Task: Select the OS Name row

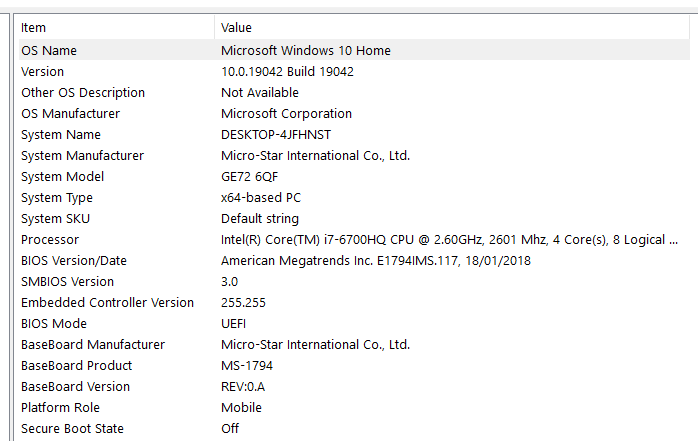Action: (354, 50)
